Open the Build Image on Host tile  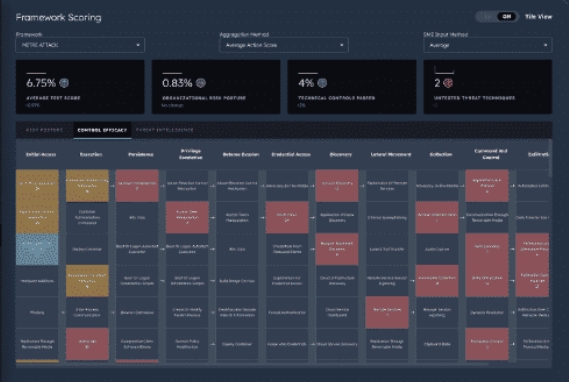point(237,281)
